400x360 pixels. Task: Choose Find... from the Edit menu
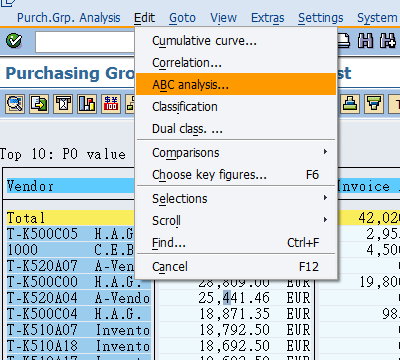(x=236, y=243)
